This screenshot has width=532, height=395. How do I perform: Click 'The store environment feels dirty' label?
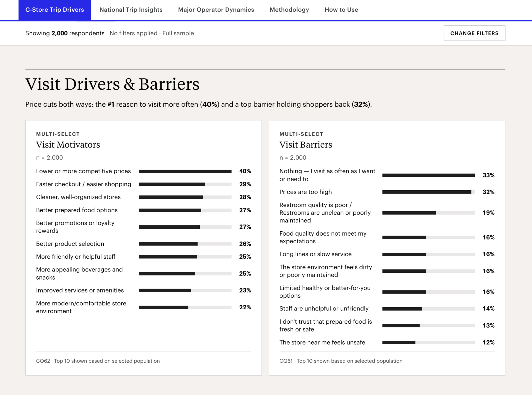tap(326, 271)
